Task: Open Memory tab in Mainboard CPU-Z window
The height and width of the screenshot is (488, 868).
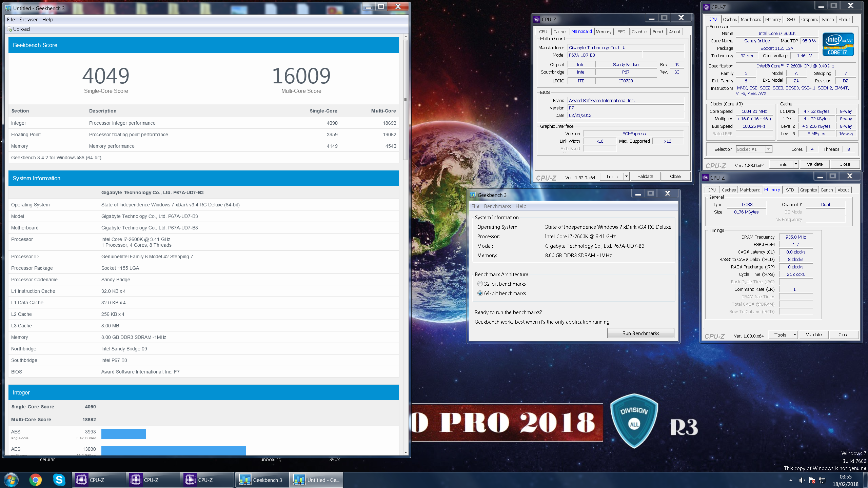Action: coord(604,32)
